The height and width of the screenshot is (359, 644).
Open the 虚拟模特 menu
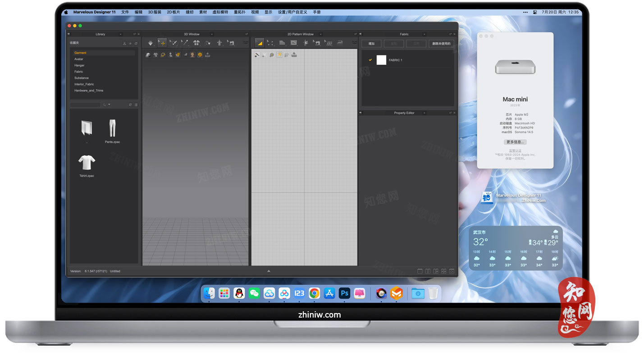[x=220, y=12]
